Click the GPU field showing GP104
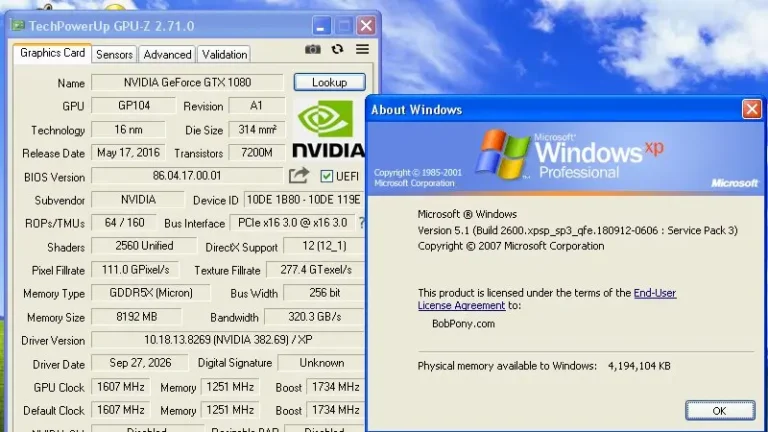768x432 pixels. [134, 106]
